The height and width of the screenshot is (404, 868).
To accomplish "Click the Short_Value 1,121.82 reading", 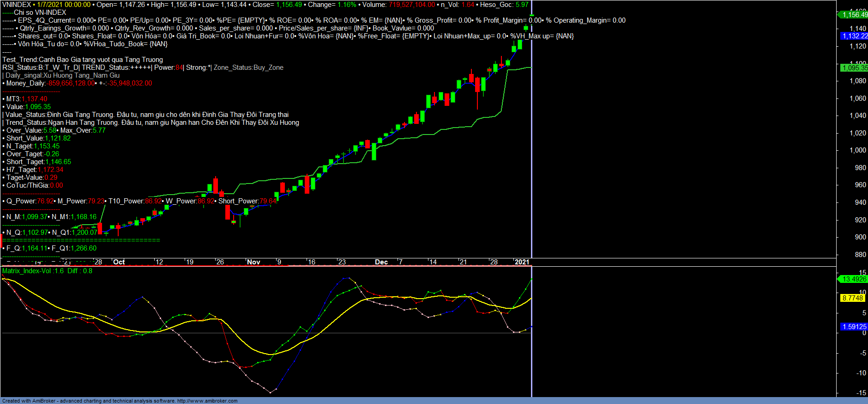I will coord(57,138).
